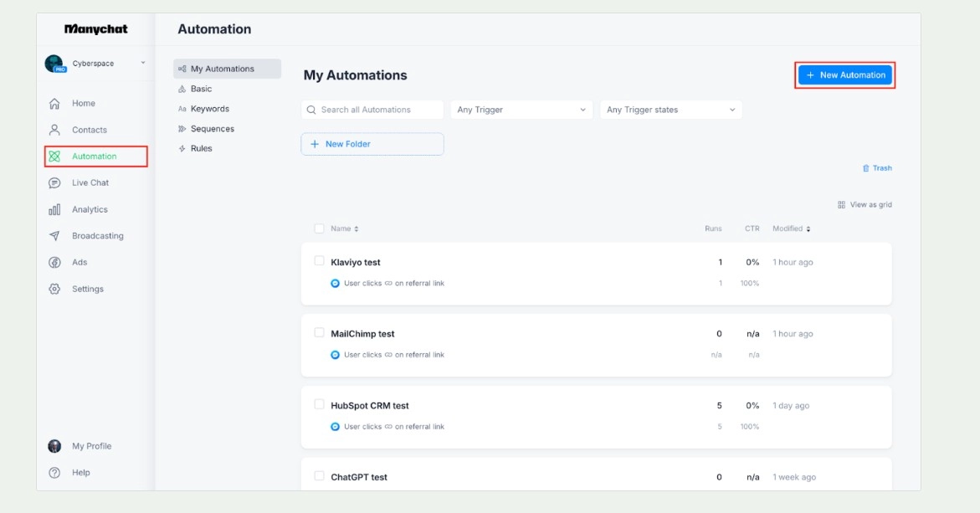The width and height of the screenshot is (980, 513).
Task: Click the Basic flask icon
Action: tap(182, 89)
